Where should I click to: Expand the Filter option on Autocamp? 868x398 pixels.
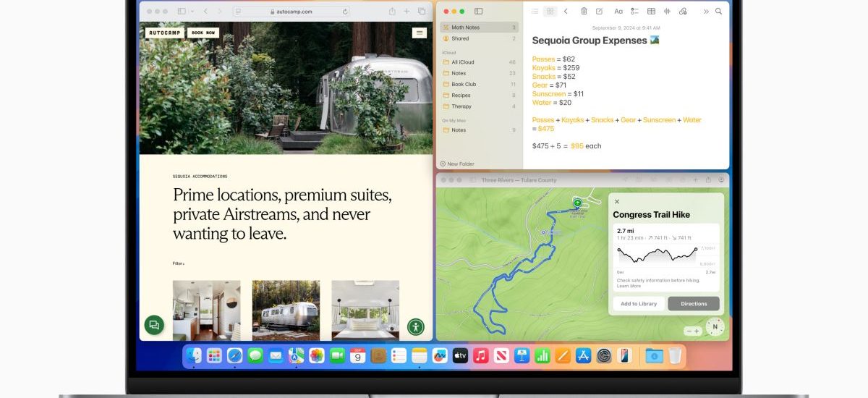point(178,263)
